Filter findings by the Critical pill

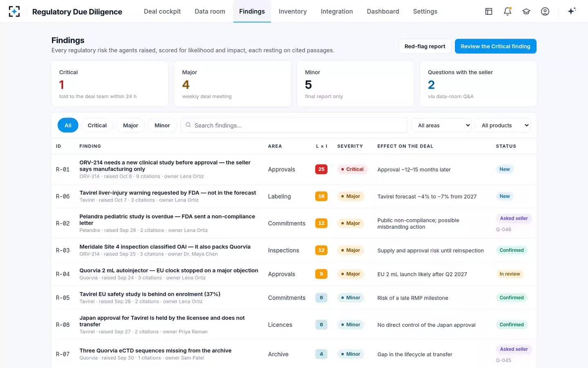click(x=97, y=126)
